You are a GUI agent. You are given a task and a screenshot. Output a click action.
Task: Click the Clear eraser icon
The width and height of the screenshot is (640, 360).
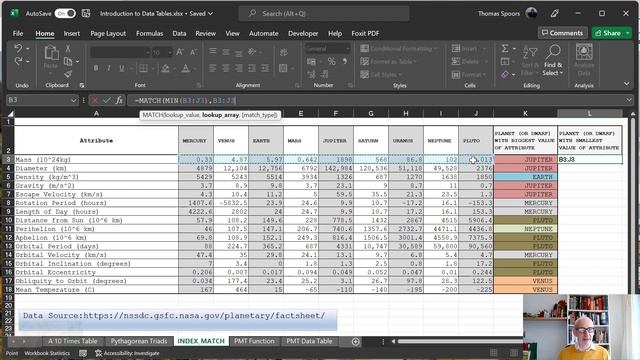point(505,74)
